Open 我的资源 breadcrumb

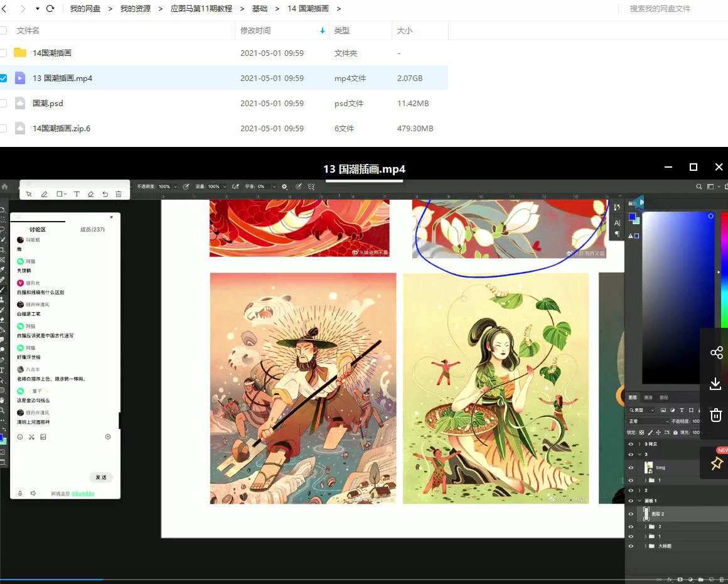135,8
